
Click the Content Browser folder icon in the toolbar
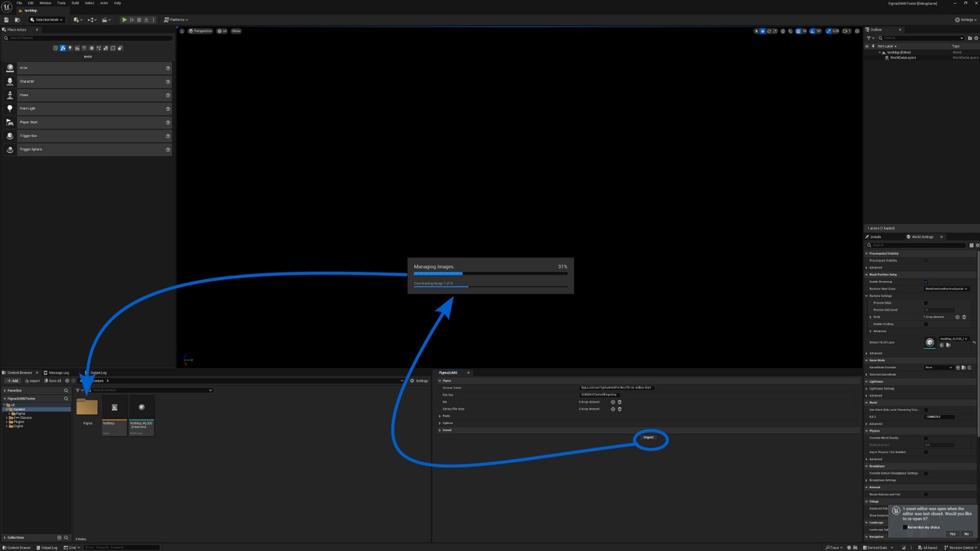tap(18, 20)
